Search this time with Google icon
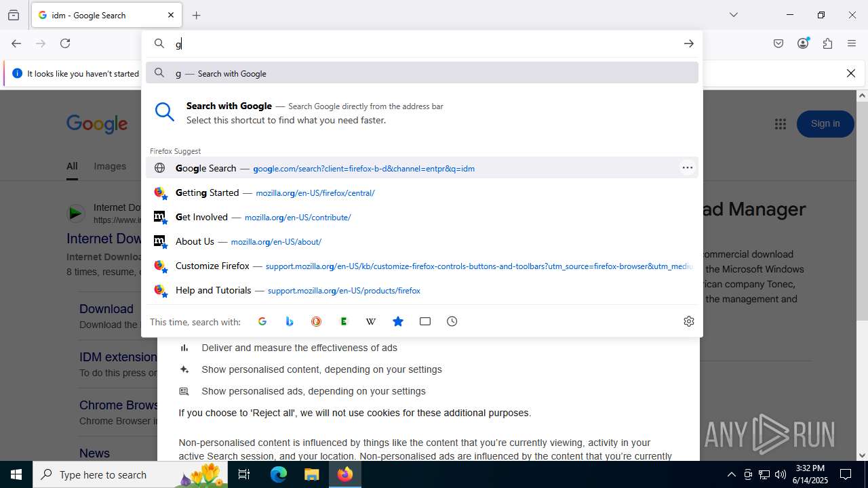 click(262, 321)
